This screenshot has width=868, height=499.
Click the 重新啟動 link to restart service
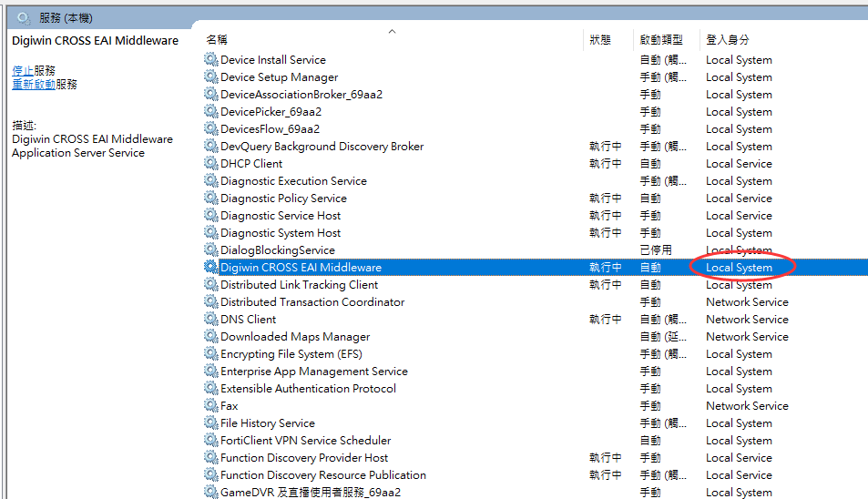click(x=34, y=84)
